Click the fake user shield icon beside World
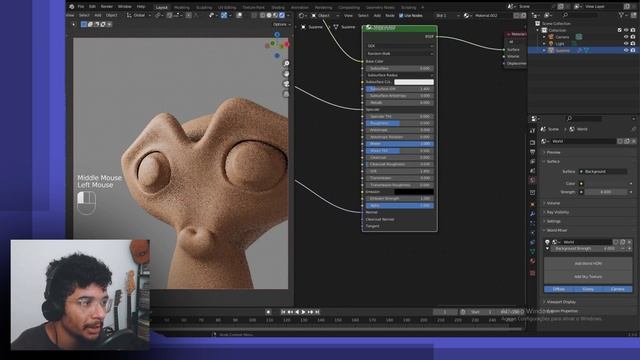 (x=620, y=141)
